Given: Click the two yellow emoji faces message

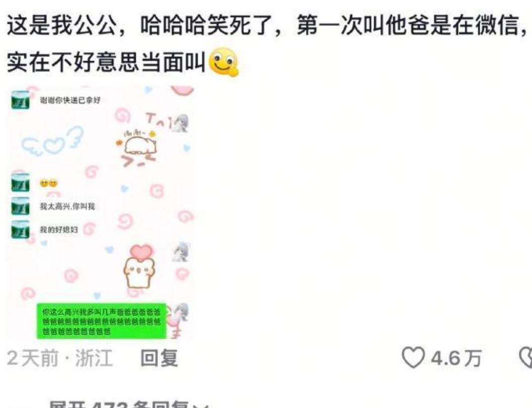Looking at the screenshot, I should click(49, 183).
